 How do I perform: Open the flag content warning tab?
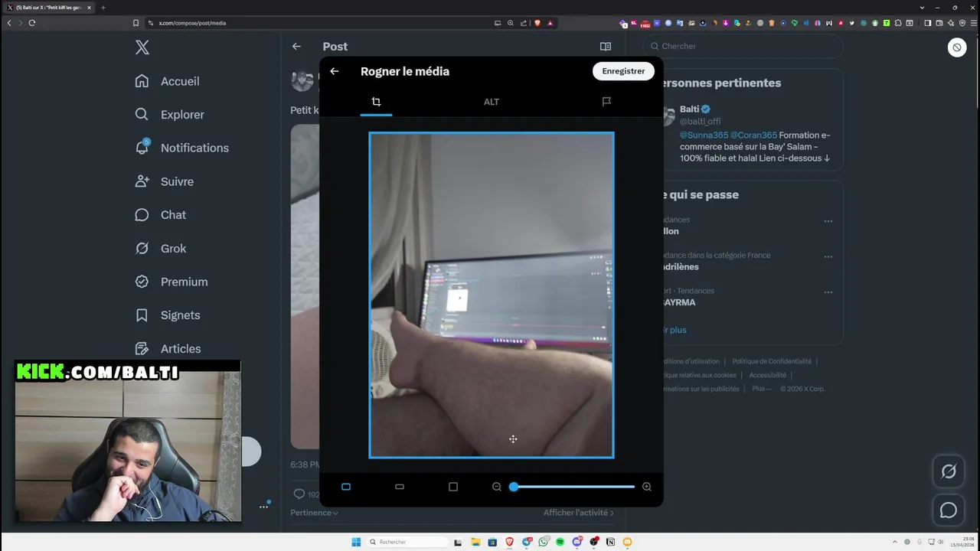click(606, 102)
